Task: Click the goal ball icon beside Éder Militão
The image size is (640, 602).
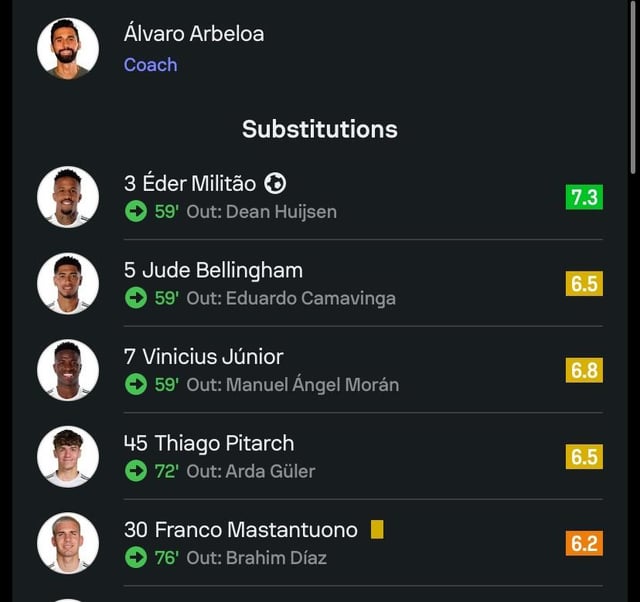Action: (275, 183)
